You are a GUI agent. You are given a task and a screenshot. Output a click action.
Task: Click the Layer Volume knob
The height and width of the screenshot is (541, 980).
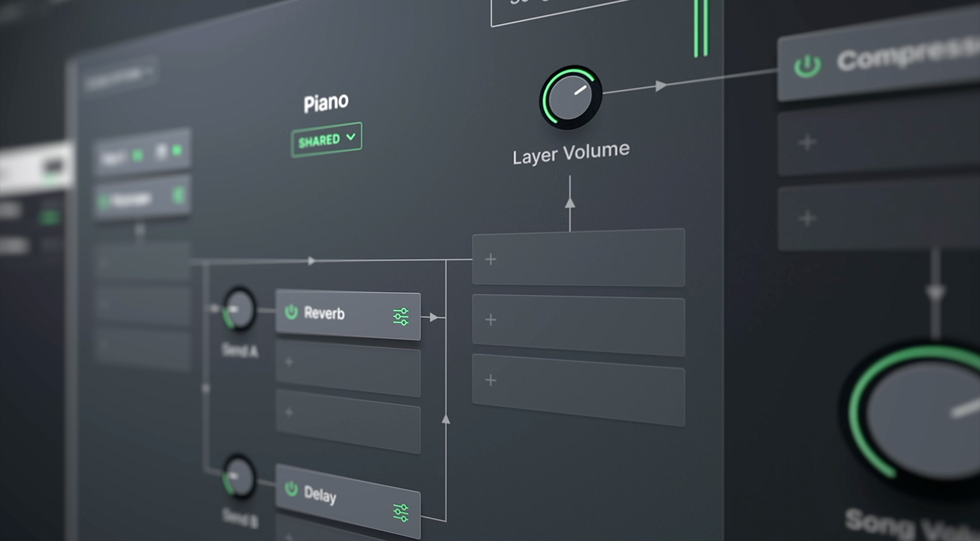[570, 97]
